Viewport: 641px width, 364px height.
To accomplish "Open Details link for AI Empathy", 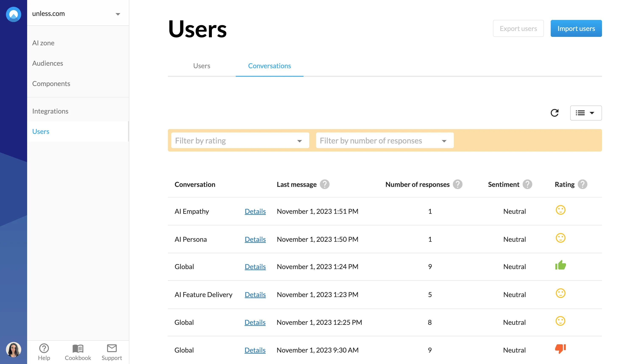I will [x=255, y=211].
